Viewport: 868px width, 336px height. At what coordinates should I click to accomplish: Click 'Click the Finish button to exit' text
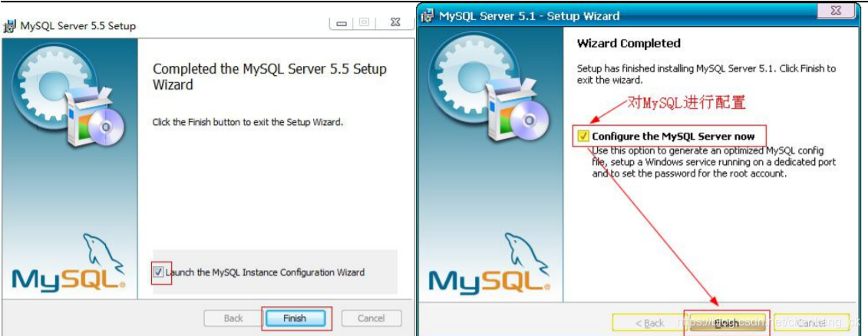247,122
